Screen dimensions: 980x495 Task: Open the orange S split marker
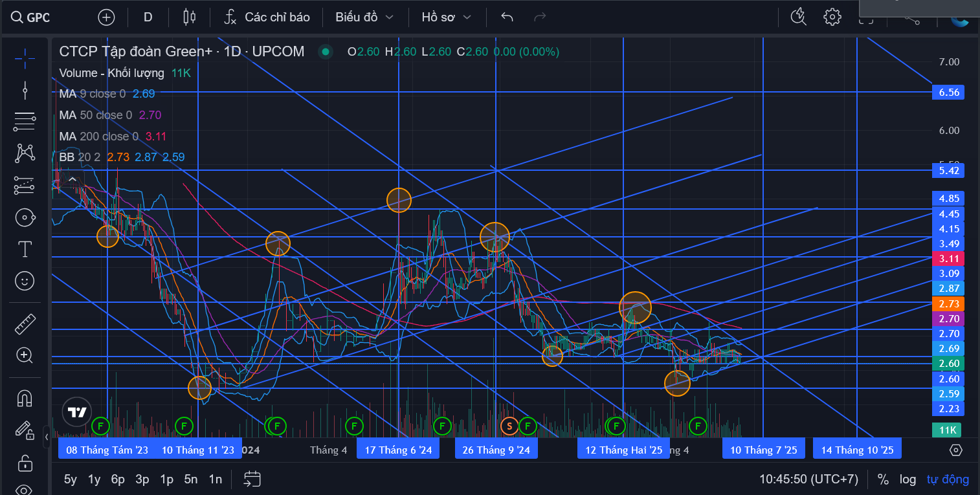coord(509,426)
